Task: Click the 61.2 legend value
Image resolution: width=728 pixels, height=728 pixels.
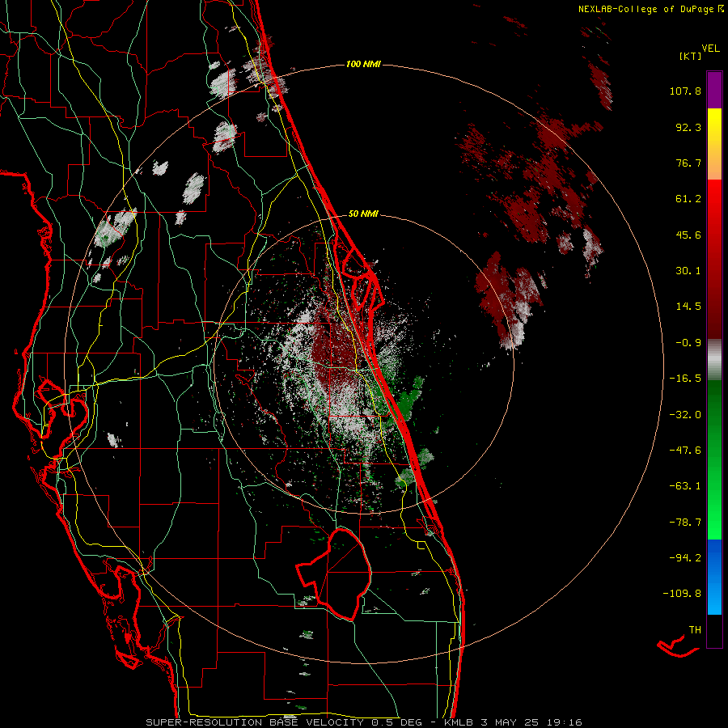Action: coord(688,199)
